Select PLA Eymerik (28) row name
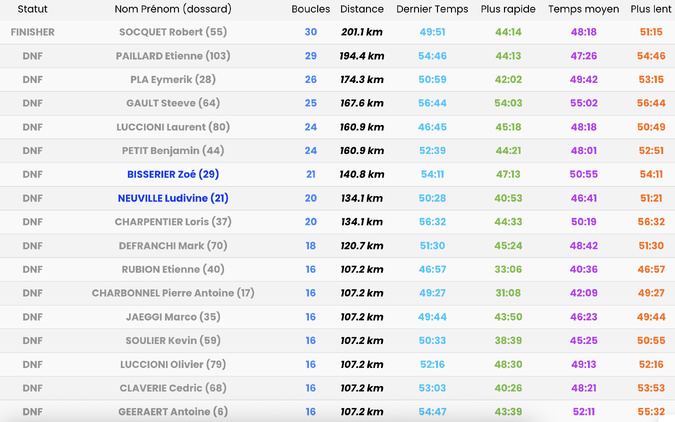This screenshot has height=422, width=675. pos(173,79)
